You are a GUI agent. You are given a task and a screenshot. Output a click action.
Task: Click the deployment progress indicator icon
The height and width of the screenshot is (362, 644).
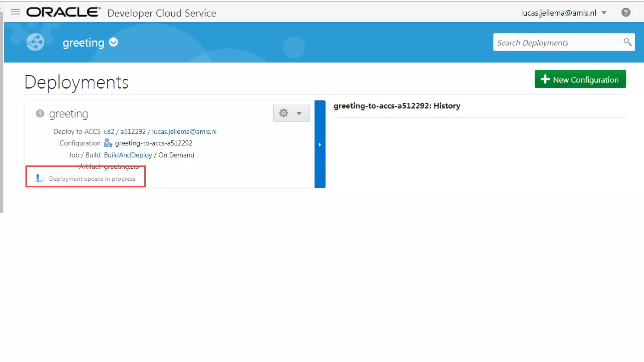pyautogui.click(x=40, y=178)
